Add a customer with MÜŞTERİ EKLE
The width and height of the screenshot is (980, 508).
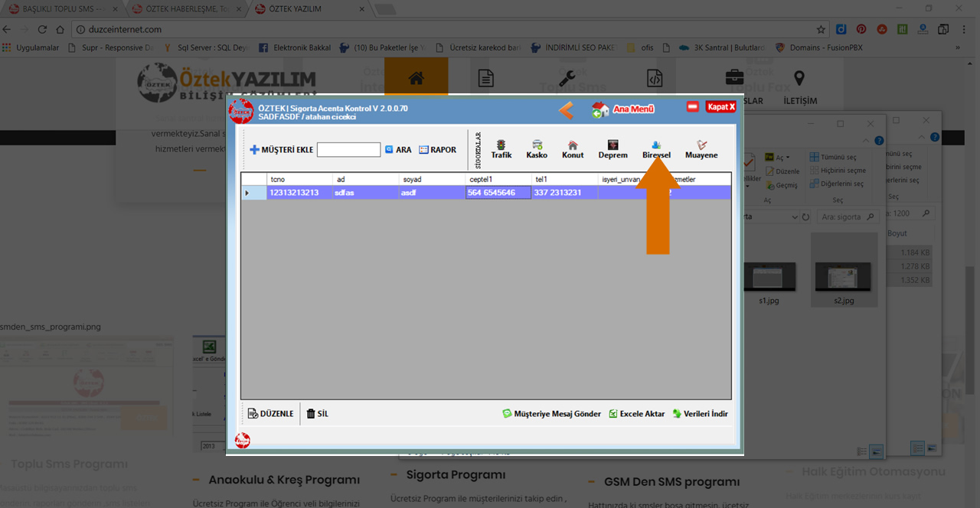pyautogui.click(x=281, y=150)
